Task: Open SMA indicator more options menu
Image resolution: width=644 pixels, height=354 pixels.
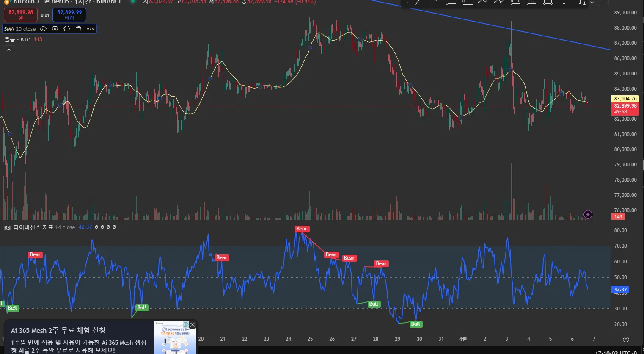Action: coord(91,29)
